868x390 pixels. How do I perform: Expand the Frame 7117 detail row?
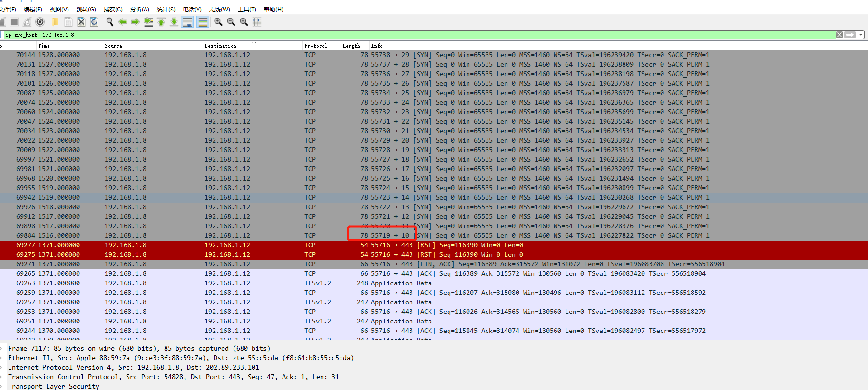coord(2,349)
